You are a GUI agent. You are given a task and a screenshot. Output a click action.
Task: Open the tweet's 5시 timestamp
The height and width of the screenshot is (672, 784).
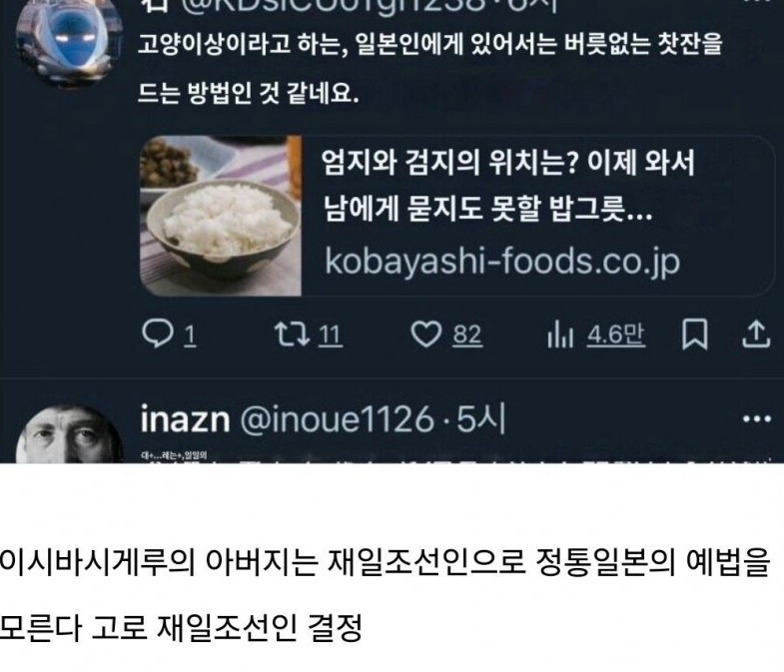tap(481, 419)
